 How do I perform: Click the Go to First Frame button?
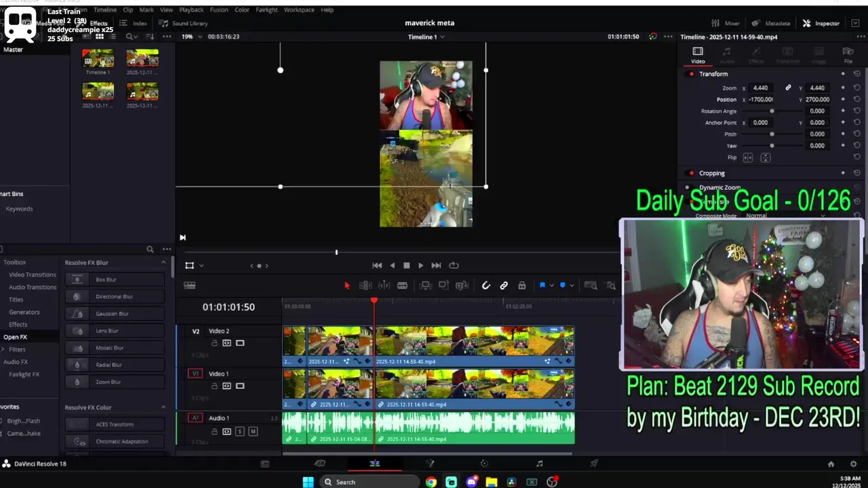pos(377,266)
